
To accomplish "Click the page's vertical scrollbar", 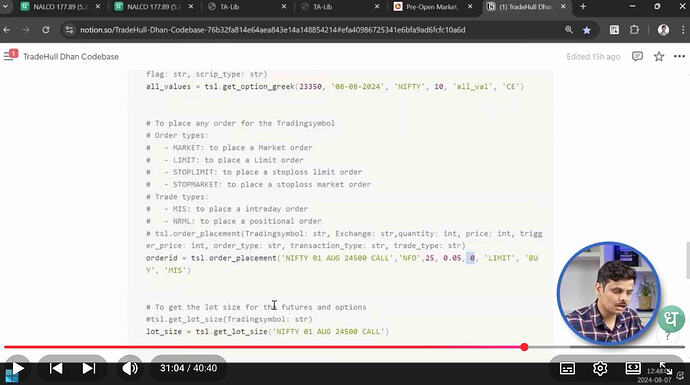I will coord(687,260).
